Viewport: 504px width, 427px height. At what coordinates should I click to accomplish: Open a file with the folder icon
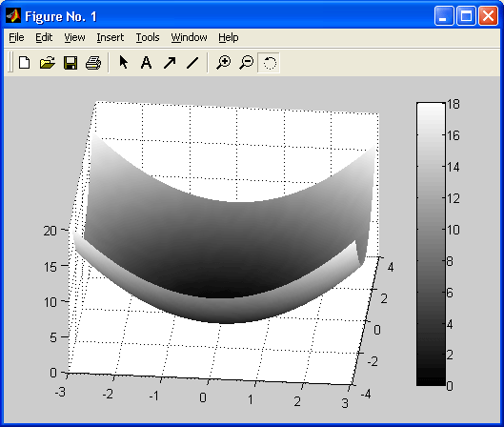(x=48, y=62)
